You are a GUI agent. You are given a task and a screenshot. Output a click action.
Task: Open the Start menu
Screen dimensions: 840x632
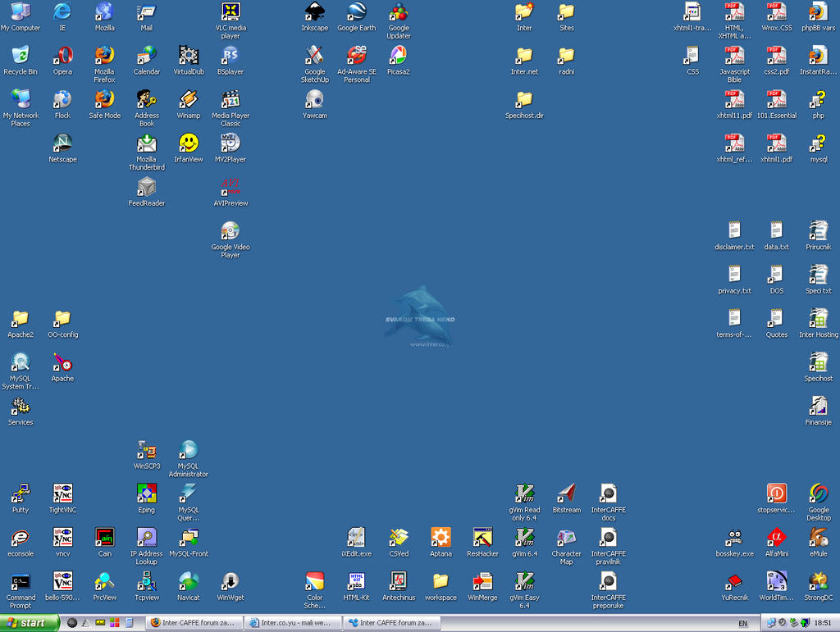coord(29,623)
